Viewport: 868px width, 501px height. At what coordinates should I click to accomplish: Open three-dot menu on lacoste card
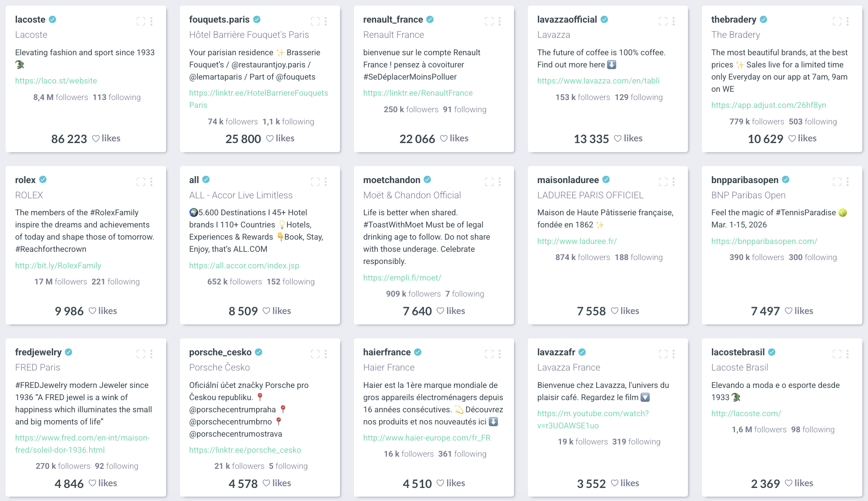click(151, 21)
